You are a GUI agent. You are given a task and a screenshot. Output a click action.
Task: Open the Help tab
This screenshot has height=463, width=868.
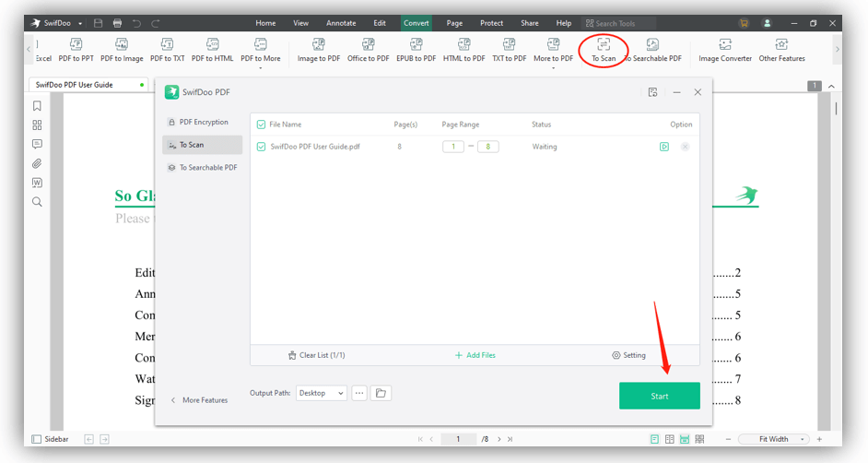(564, 23)
